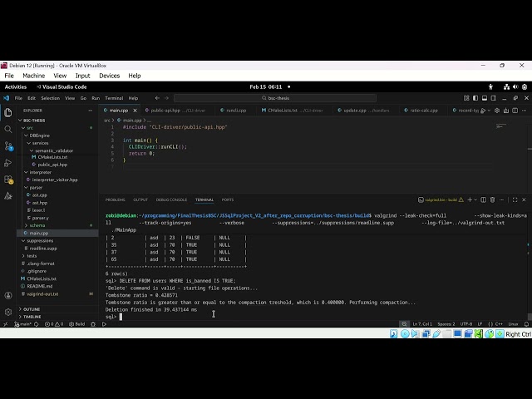532x399 pixels.
Task: Click the Ln 7, Col 1 indicator
Action: point(422,324)
